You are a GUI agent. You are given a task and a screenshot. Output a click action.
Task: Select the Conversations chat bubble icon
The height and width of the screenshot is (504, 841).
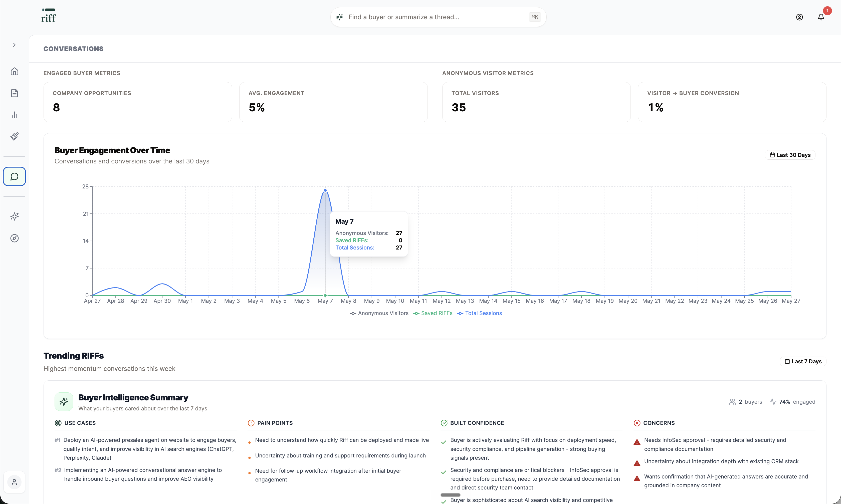pyautogui.click(x=14, y=177)
